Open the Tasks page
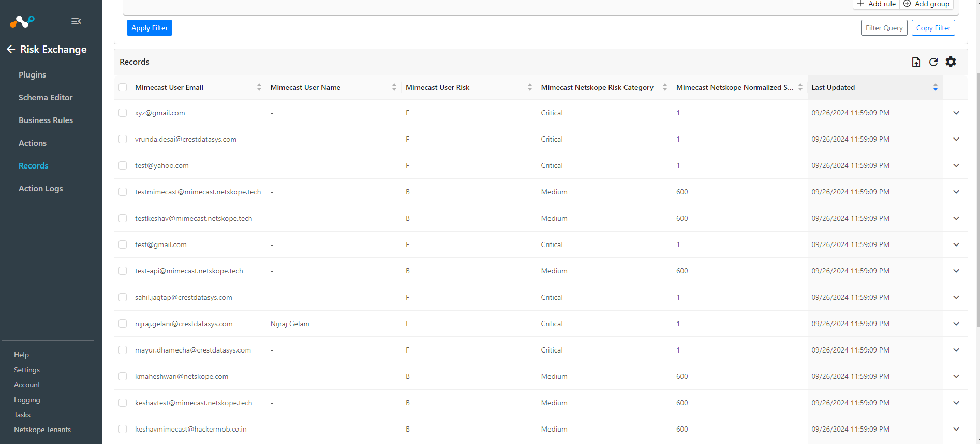Screen dimensions: 980x444 pos(22,415)
